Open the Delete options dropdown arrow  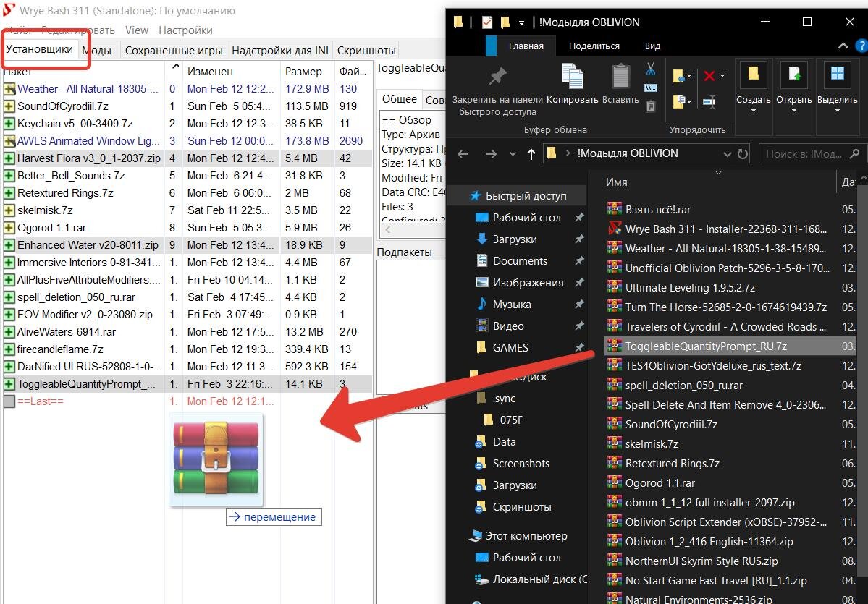(722, 77)
